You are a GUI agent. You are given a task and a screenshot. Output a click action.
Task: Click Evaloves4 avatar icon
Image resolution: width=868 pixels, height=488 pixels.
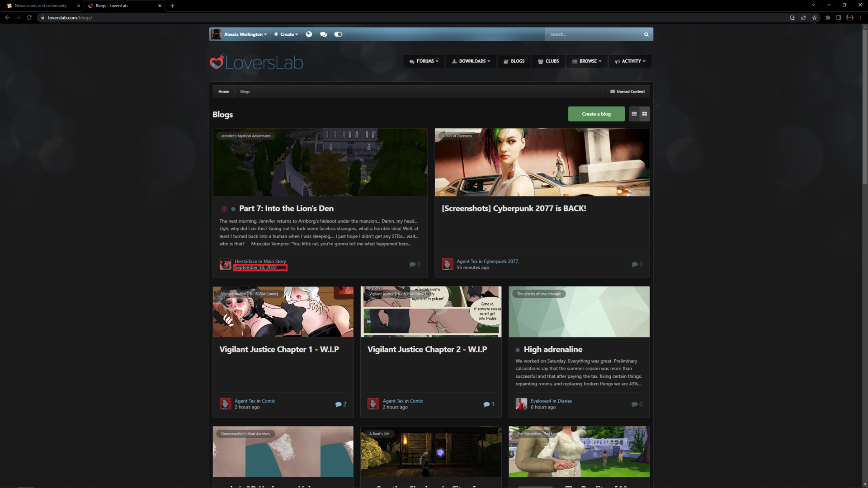(521, 404)
